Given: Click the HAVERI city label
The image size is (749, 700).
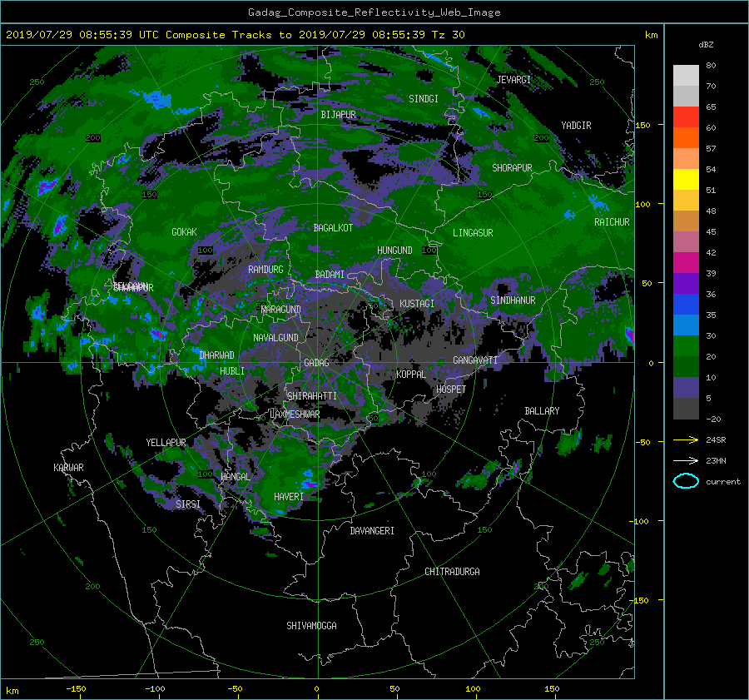Looking at the screenshot, I should click(x=289, y=497).
